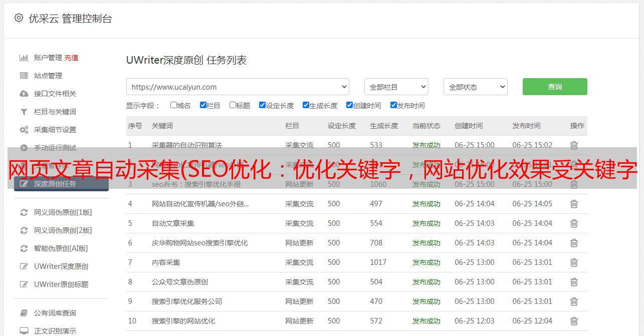Remove 搜索引擎优化服务公司 using its trash icon
Screen dimensions: 644x336
(574, 301)
